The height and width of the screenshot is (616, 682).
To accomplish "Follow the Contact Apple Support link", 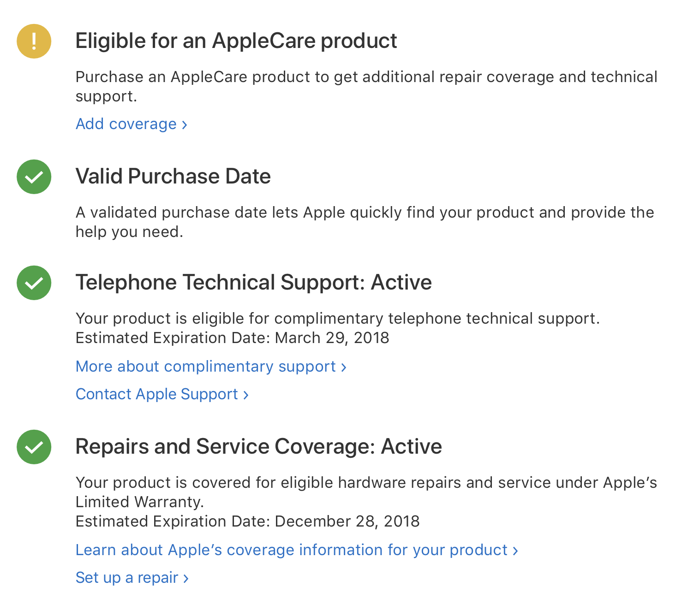I will (162, 394).
